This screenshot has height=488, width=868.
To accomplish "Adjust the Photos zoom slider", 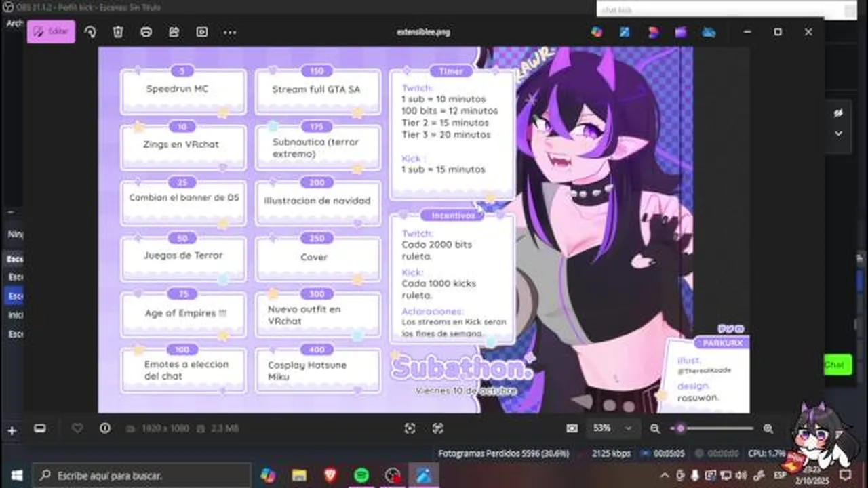I will click(712, 428).
